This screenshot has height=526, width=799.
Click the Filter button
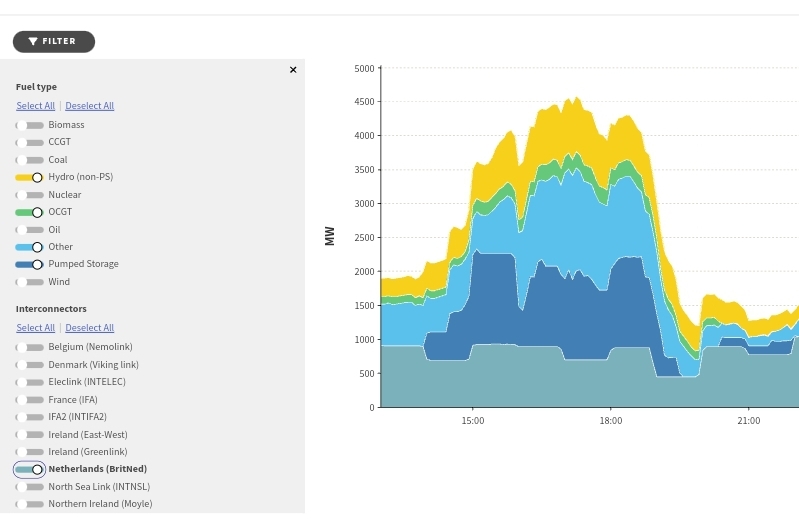point(53,41)
